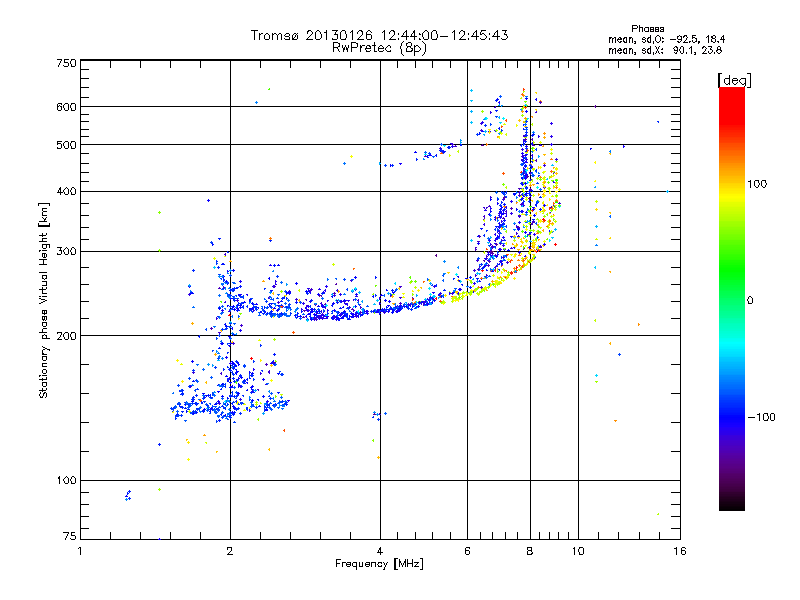Click the y-axis tick label '750'

66,63
